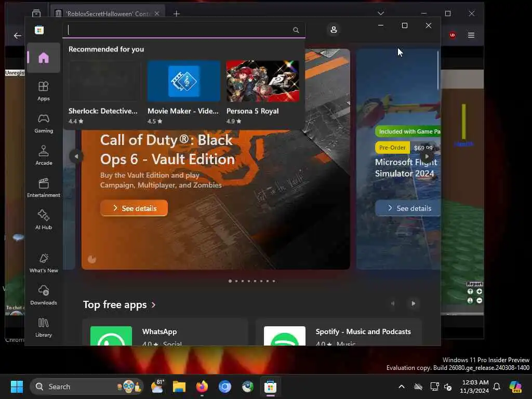Go to next hero carousel slide
532x399 pixels.
427,156
